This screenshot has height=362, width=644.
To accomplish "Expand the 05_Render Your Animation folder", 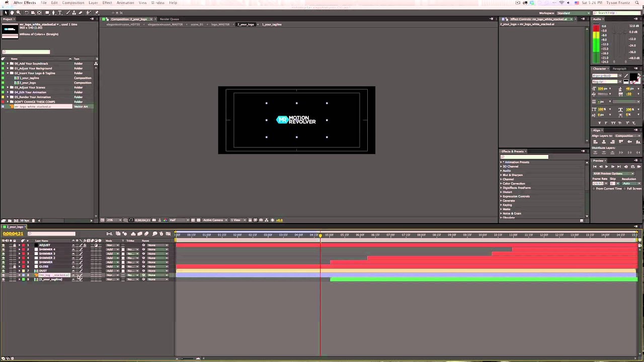I will pyautogui.click(x=8, y=97).
